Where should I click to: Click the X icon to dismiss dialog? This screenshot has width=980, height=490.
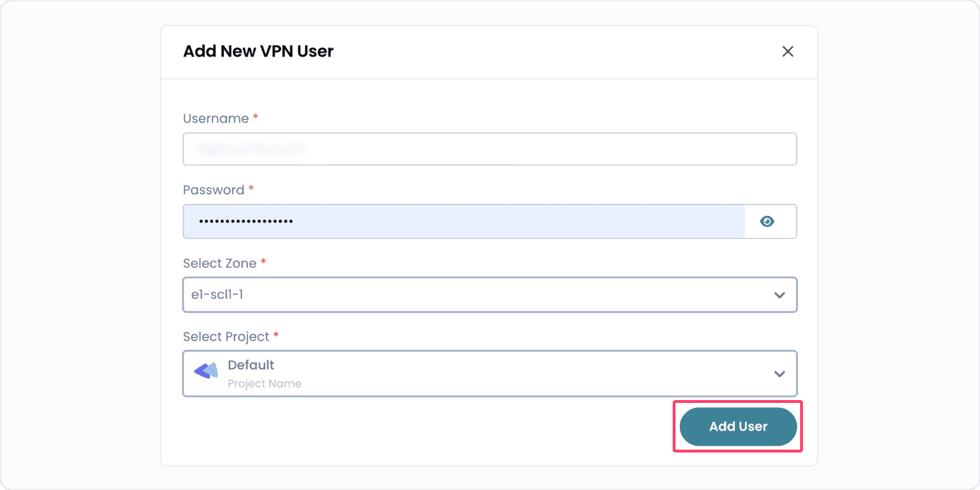pyautogui.click(x=787, y=51)
